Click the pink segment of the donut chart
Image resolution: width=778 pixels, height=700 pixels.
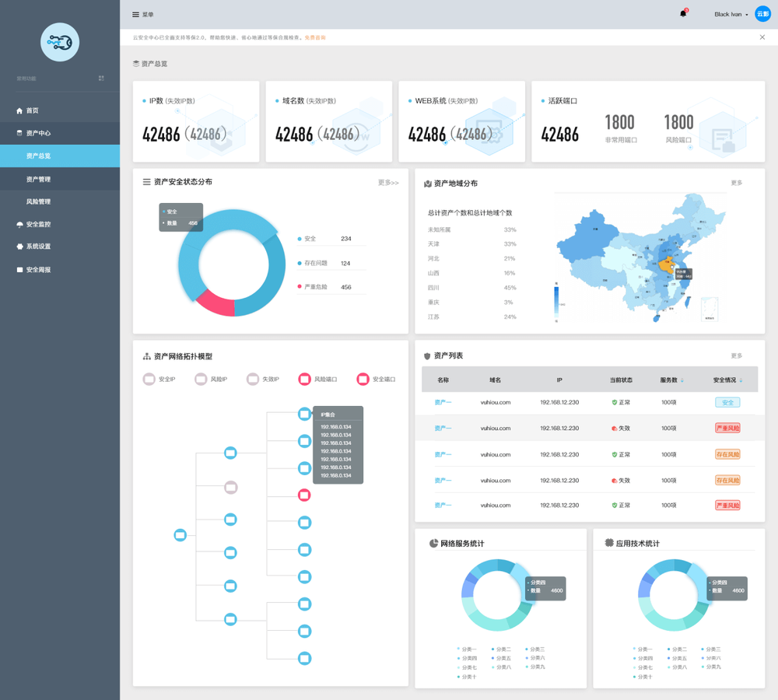tap(213, 303)
